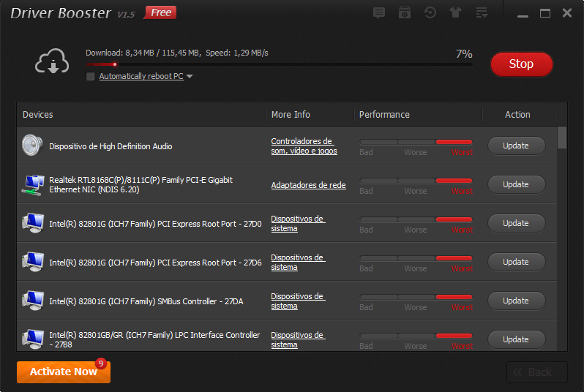Select the Realtek RTL8168C(P)/8111C(P) device name
Viewport: 584px width, 392px height.
(141, 184)
